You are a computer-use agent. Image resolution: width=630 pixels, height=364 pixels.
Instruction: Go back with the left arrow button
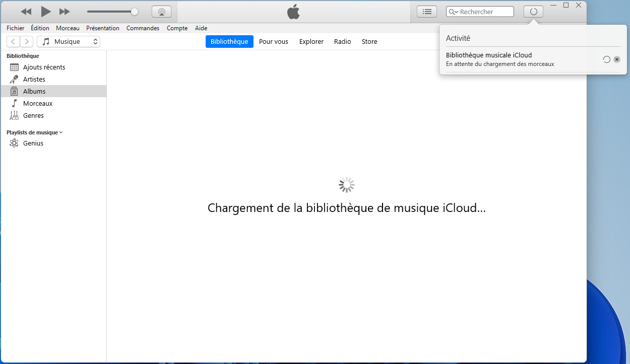click(x=13, y=42)
